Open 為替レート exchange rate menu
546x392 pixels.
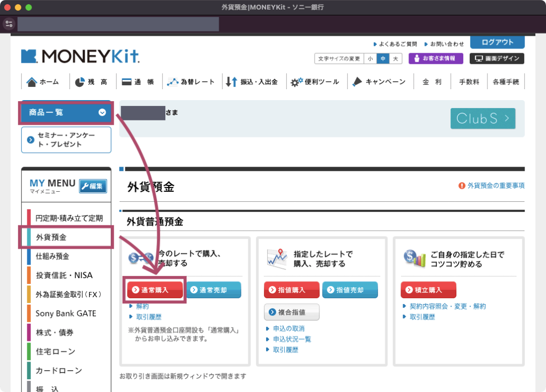tap(191, 81)
